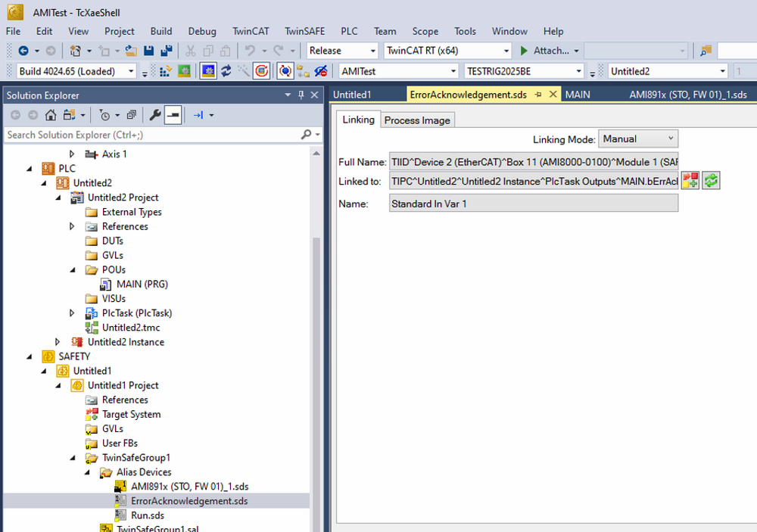
Task: Open Solution Explorer Properties wrench icon
Action: 154,115
